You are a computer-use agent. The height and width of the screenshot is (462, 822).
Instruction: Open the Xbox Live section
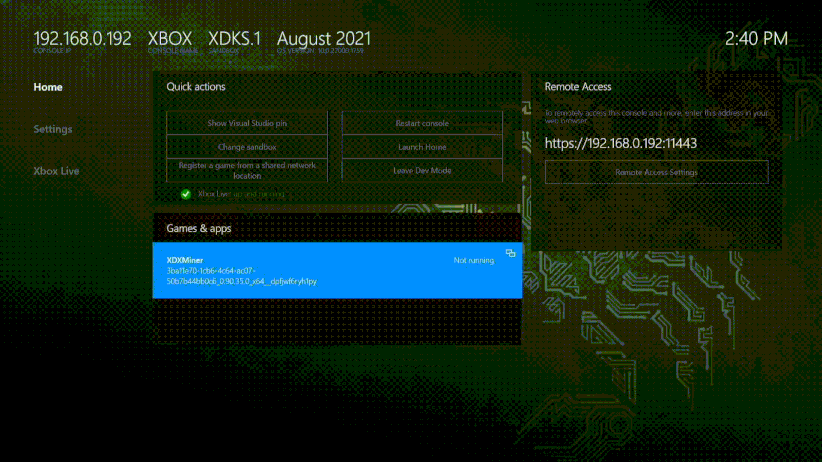56,171
